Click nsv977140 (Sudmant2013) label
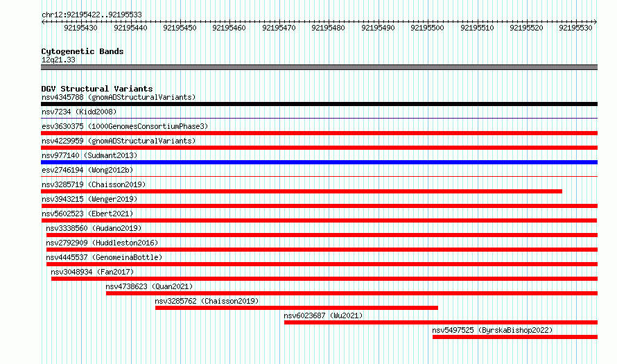Viewport: 617px width, 364px height. tap(89, 155)
